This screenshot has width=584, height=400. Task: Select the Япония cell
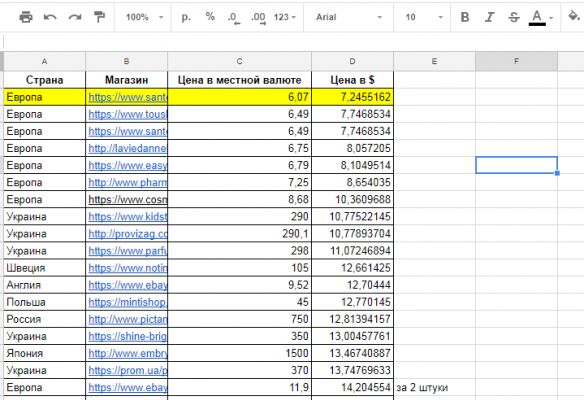(44, 353)
